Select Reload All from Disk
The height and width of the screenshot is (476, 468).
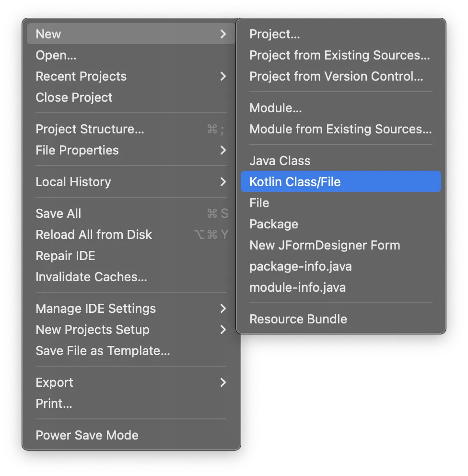coord(94,235)
